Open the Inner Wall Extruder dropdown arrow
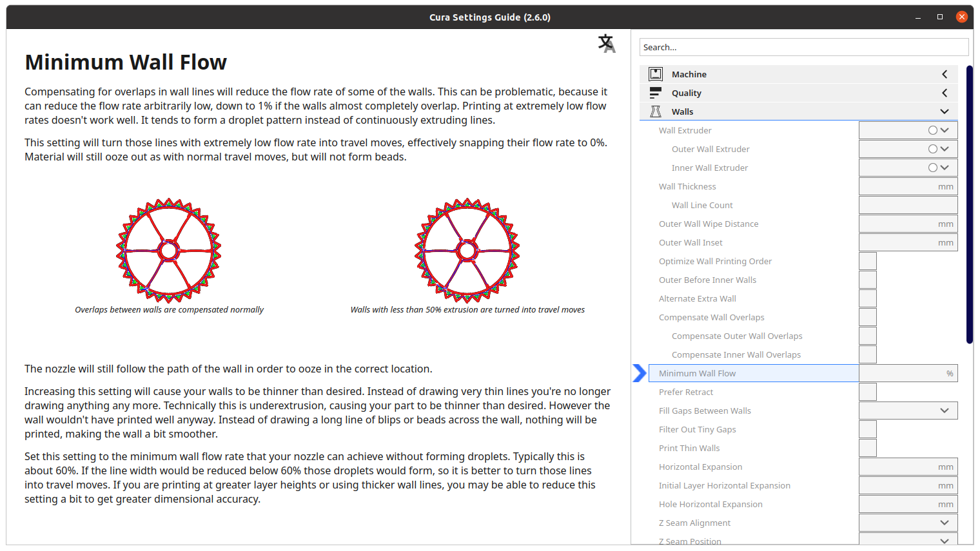 pyautogui.click(x=945, y=168)
